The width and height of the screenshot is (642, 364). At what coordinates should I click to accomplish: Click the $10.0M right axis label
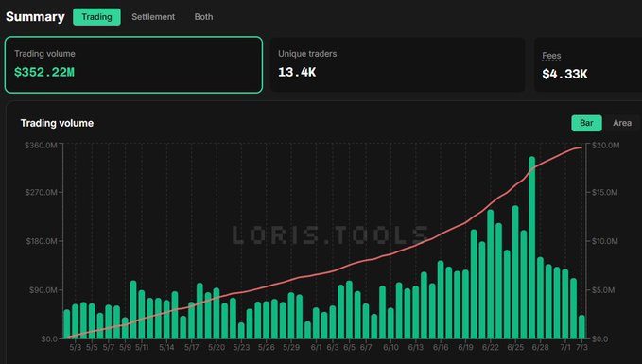[605, 241]
